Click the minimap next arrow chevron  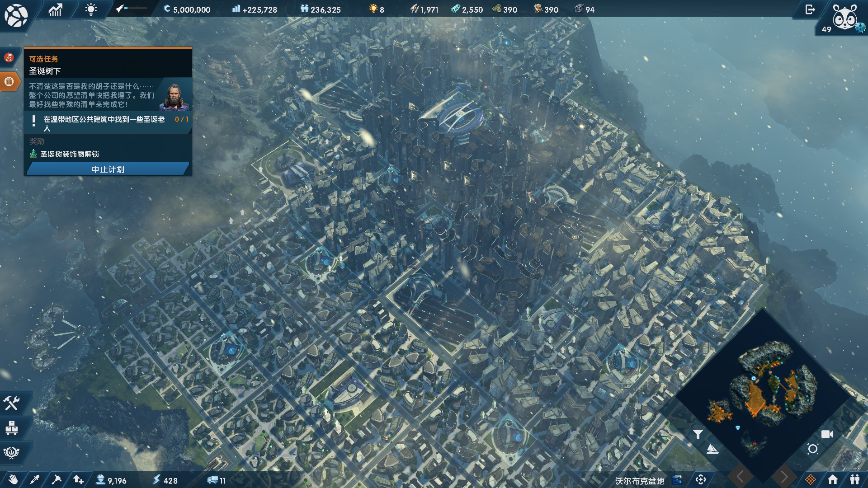tap(784, 476)
